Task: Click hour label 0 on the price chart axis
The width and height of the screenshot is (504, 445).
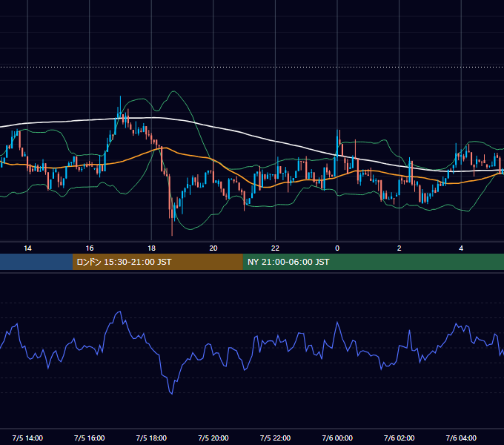Action: [x=337, y=248]
